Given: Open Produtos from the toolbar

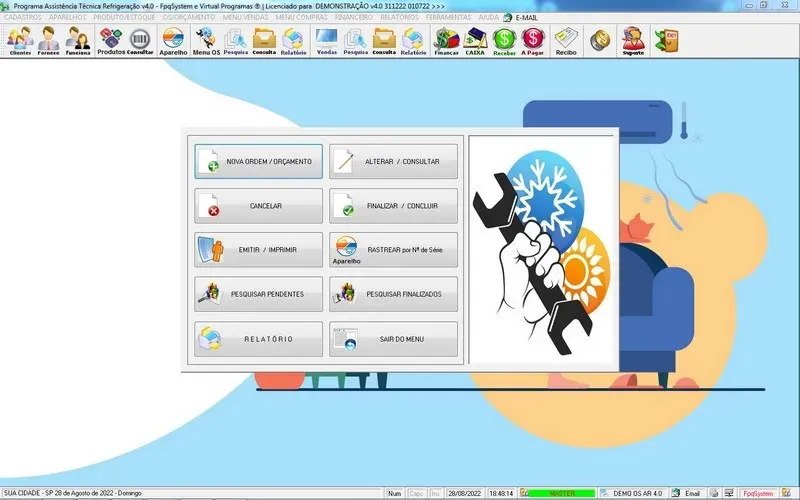Looking at the screenshot, I should pos(111,40).
